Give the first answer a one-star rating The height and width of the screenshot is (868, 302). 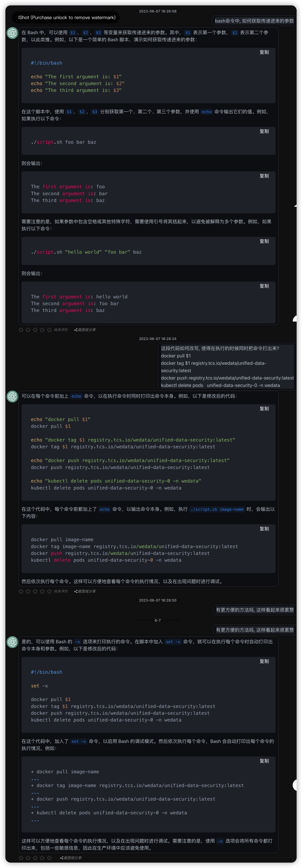pyautogui.click(x=21, y=330)
